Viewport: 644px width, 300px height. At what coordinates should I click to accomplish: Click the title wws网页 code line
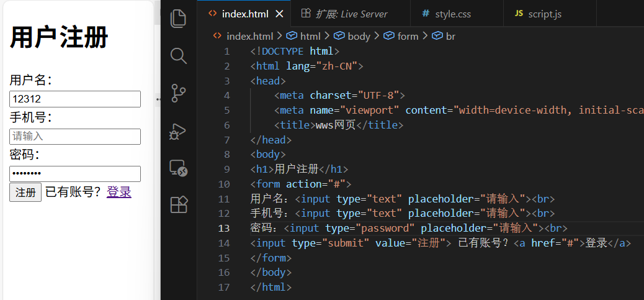(x=339, y=125)
